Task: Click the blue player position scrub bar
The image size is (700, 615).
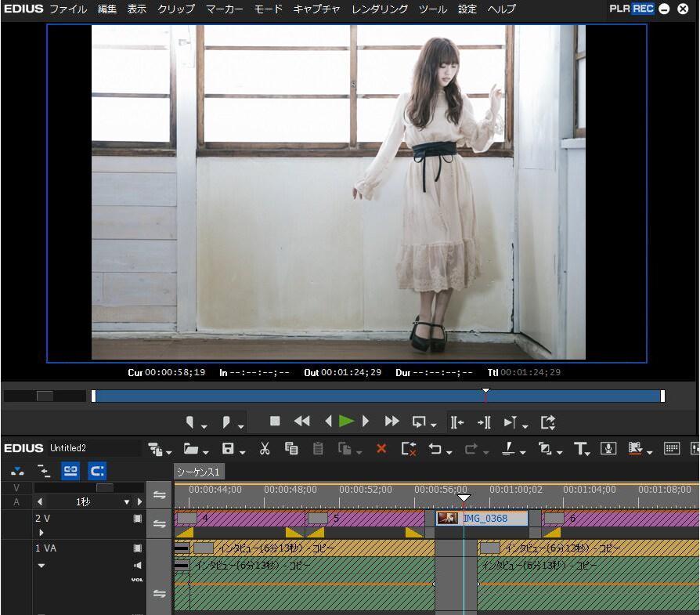Action: [x=377, y=396]
